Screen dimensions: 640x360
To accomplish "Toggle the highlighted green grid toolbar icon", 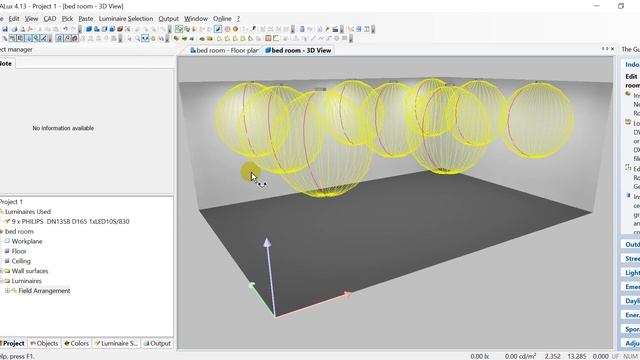I will pos(179,29).
